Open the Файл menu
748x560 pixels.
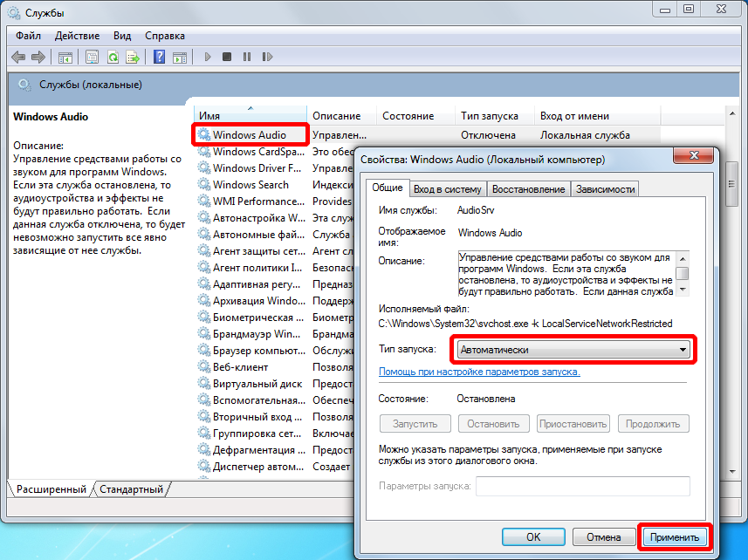(28, 36)
